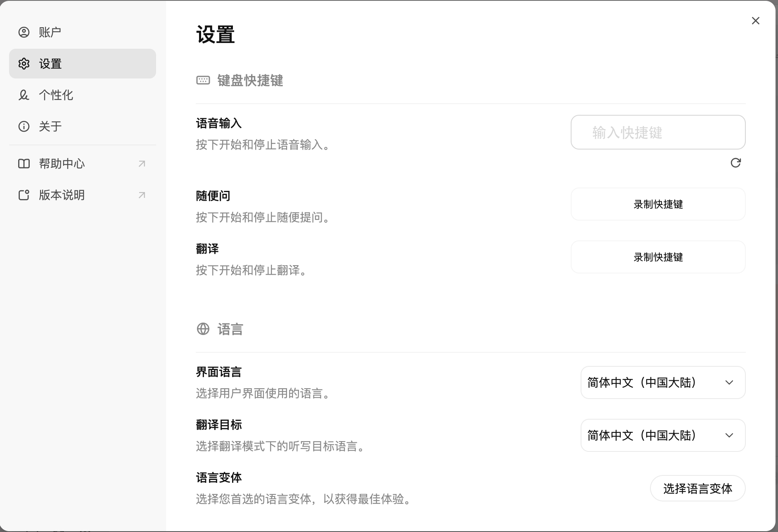The height and width of the screenshot is (532, 778).
Task: Click 录制快捷键 button for 随便问
Action: click(x=658, y=204)
